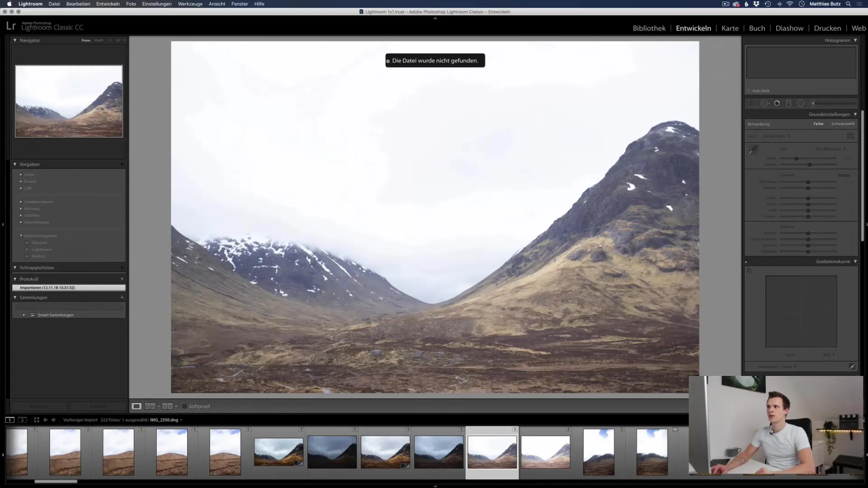Open before/after RA comparison view
Screen dimensions: 868x488
[x=150, y=406]
